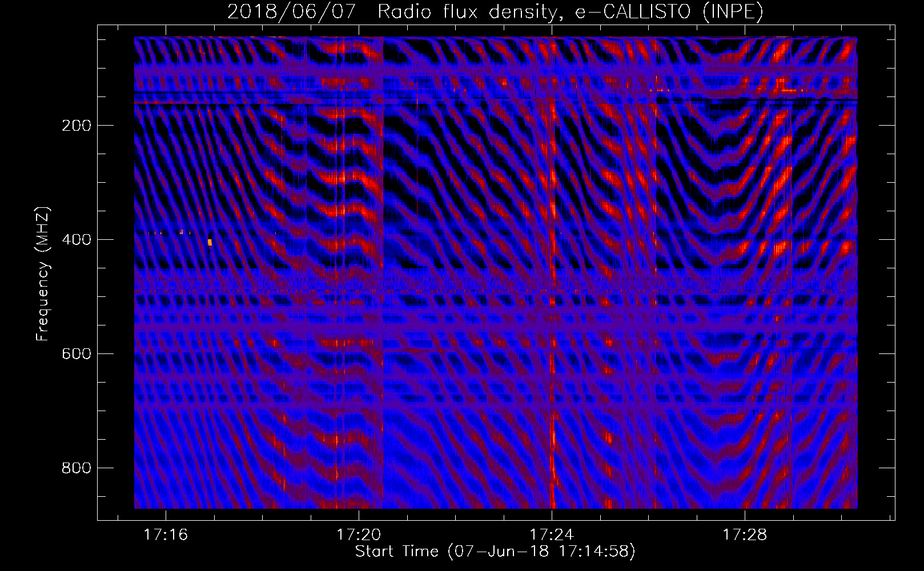Click the plot title 'Radio flux density, e-CALLISTO (INPE)'
Image resolution: width=924 pixels, height=571 pixels.
(x=570, y=12)
